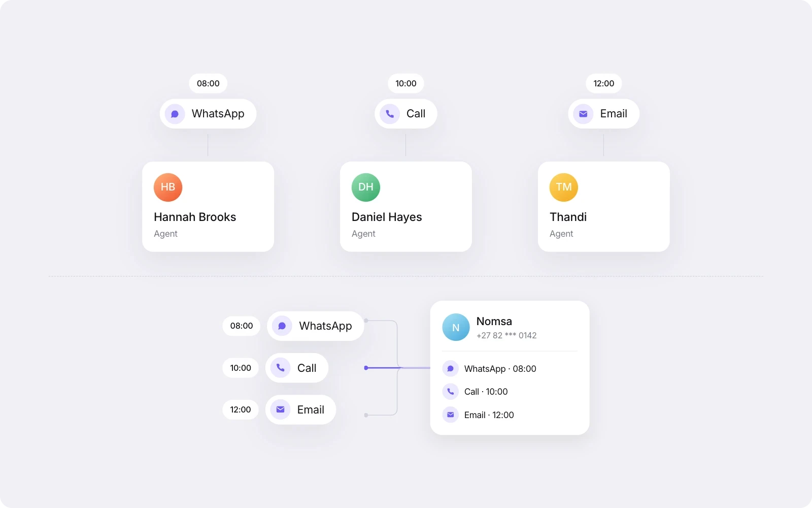Screen dimensions: 812x508
Task: Click the WhatsApp label in the lower channel list
Action: point(325,326)
